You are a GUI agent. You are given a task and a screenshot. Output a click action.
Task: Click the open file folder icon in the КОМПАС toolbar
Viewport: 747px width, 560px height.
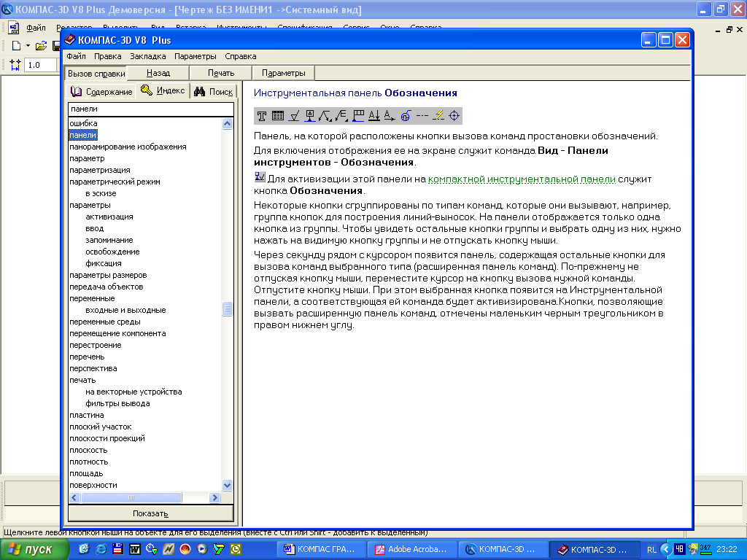point(42,46)
